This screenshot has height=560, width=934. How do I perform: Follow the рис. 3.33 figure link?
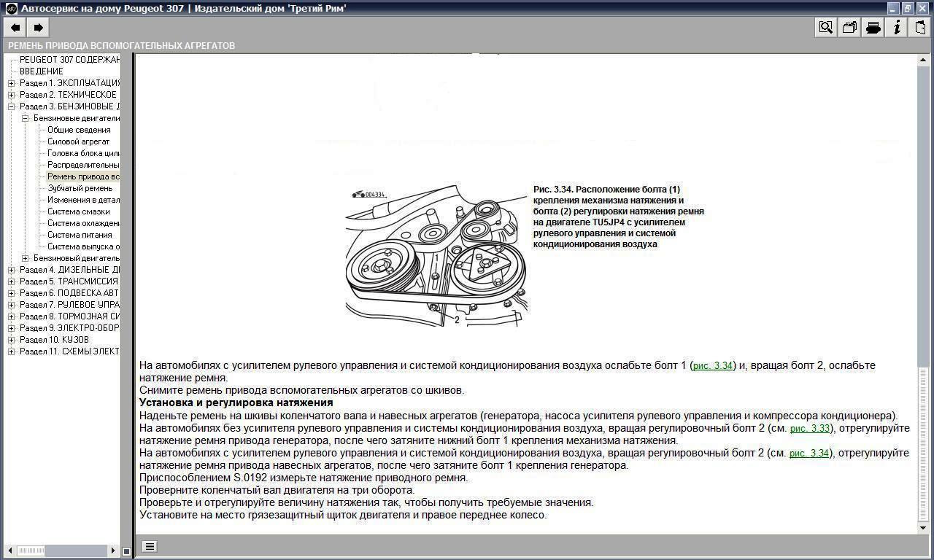pos(810,428)
